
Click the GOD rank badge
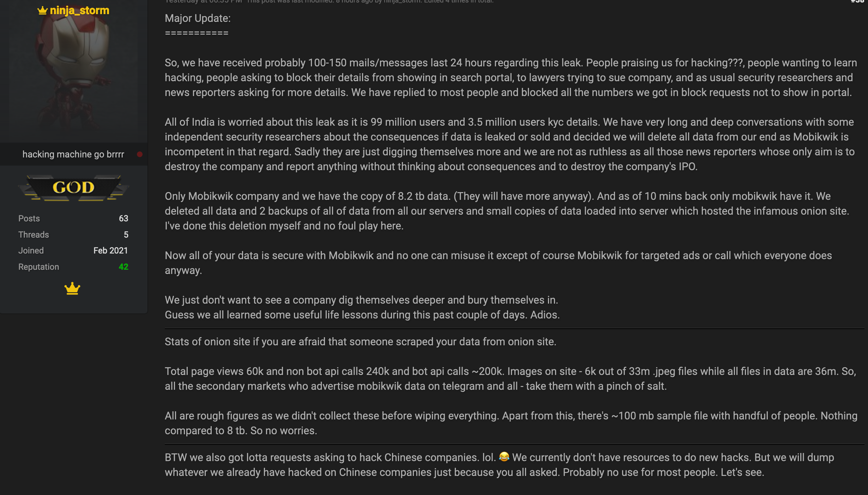click(73, 187)
